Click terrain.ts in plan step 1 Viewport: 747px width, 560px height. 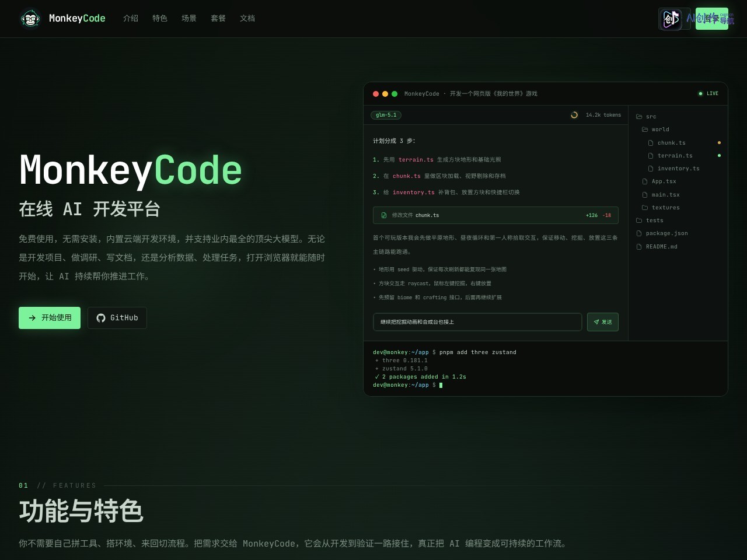click(x=416, y=160)
